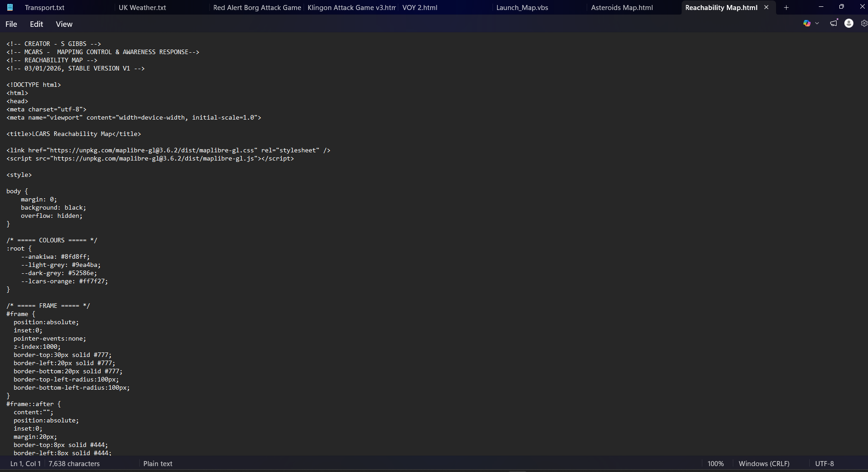Click the meta charset="utf-8" line

[46, 110]
